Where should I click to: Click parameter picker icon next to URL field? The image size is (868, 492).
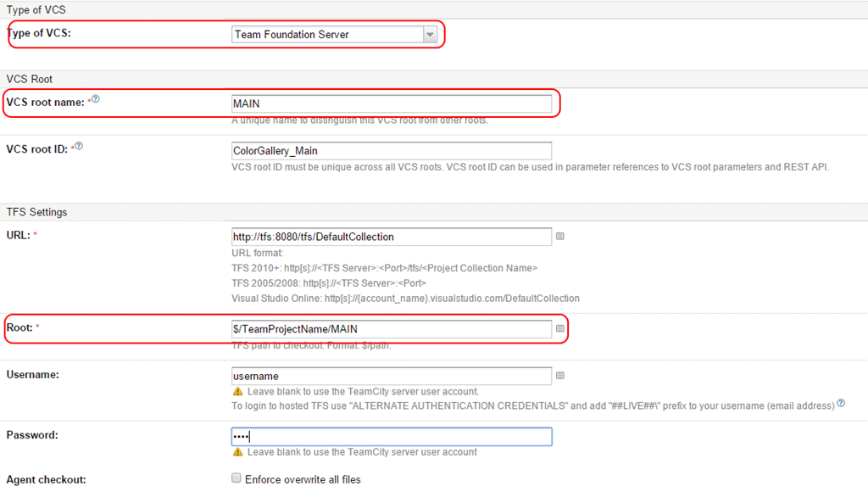pyautogui.click(x=560, y=237)
